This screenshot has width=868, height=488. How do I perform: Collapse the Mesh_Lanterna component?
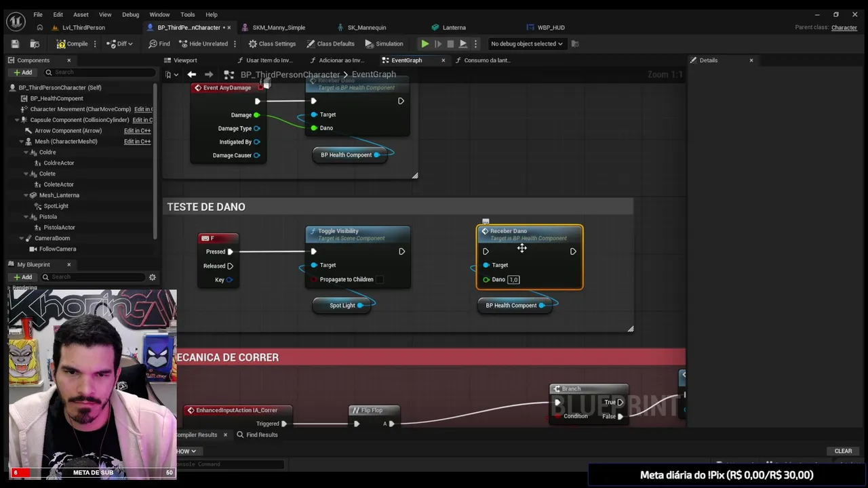[26, 195]
